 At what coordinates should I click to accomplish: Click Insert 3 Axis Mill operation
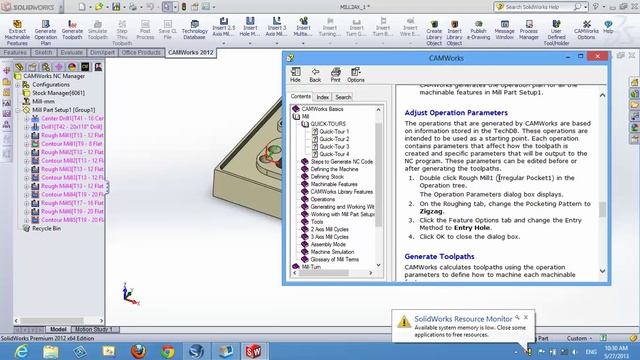[276, 27]
